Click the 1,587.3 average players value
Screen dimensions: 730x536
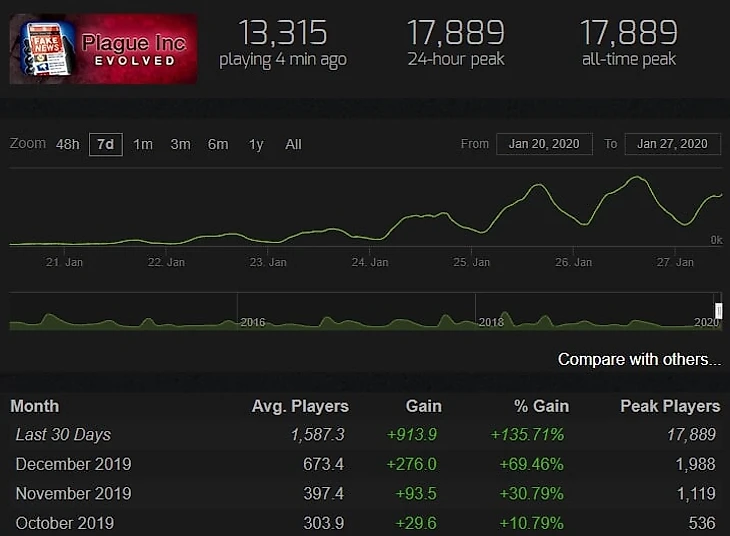coord(318,434)
